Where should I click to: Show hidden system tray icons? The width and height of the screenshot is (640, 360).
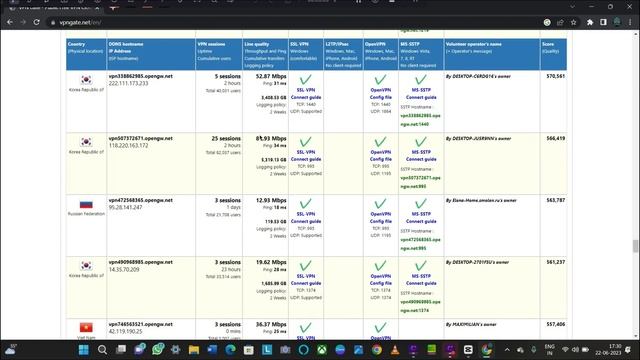pyautogui.click(x=507, y=350)
